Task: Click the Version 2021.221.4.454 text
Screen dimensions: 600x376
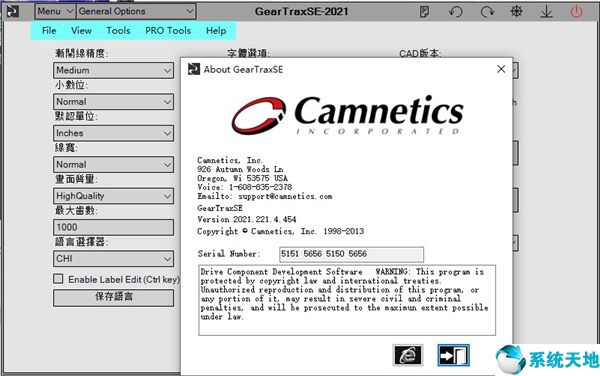Action: click(247, 220)
